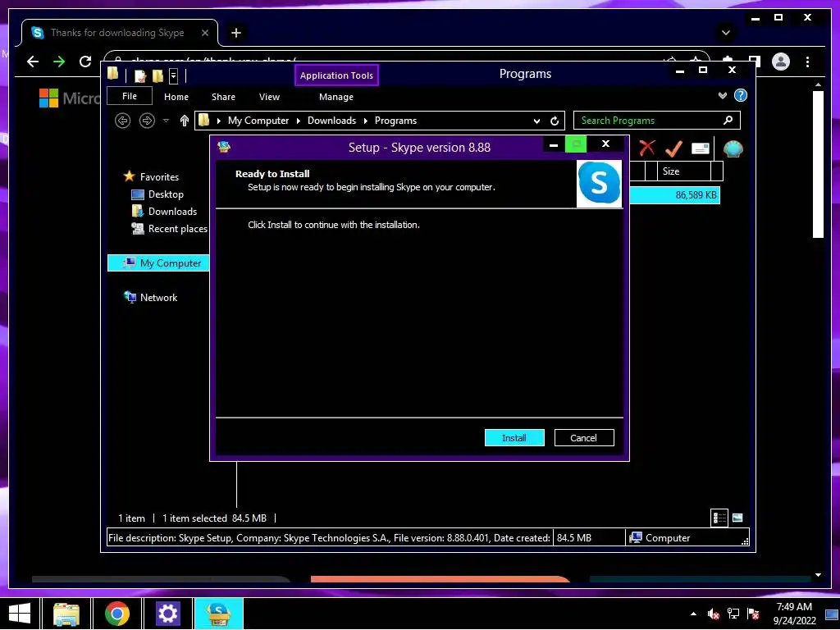
Task: Click Cancel in the Skype Setup dialog
Action: [584, 438]
